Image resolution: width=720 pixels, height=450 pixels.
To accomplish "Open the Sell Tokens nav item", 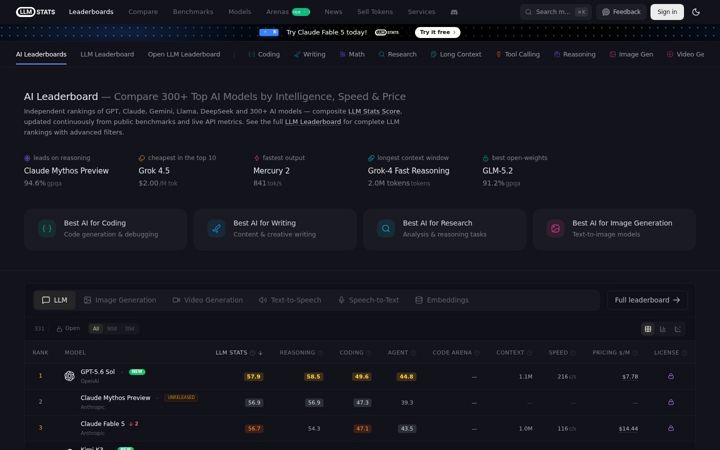I will tap(375, 12).
